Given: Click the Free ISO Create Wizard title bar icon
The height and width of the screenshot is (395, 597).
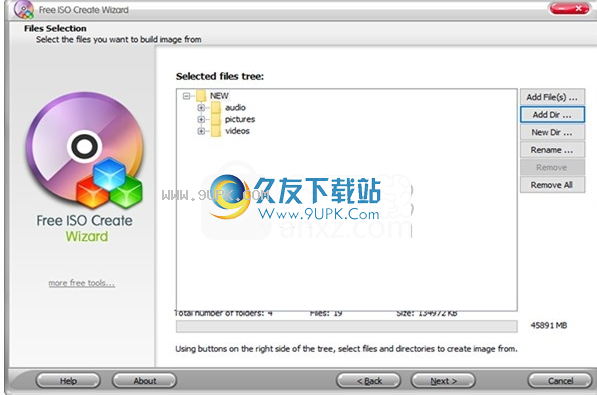Looking at the screenshot, I should click(24, 9).
